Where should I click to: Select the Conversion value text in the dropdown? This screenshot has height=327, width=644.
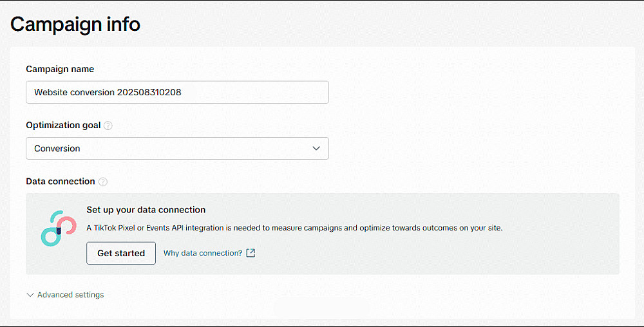pyautogui.click(x=57, y=148)
